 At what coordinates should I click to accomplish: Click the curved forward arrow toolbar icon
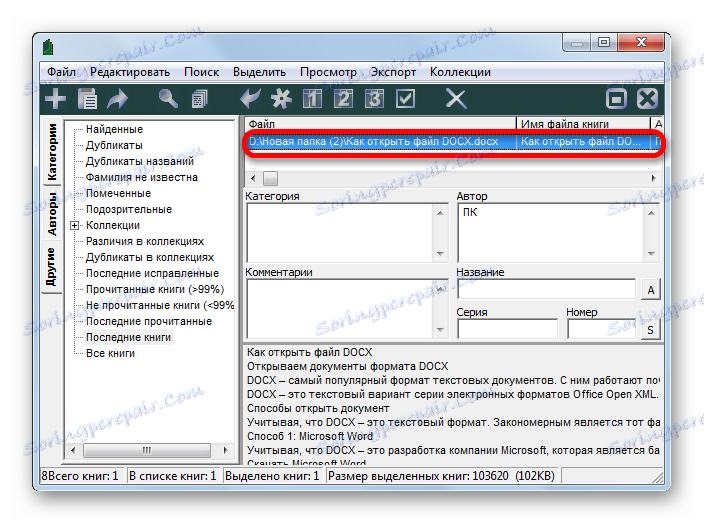tap(118, 99)
